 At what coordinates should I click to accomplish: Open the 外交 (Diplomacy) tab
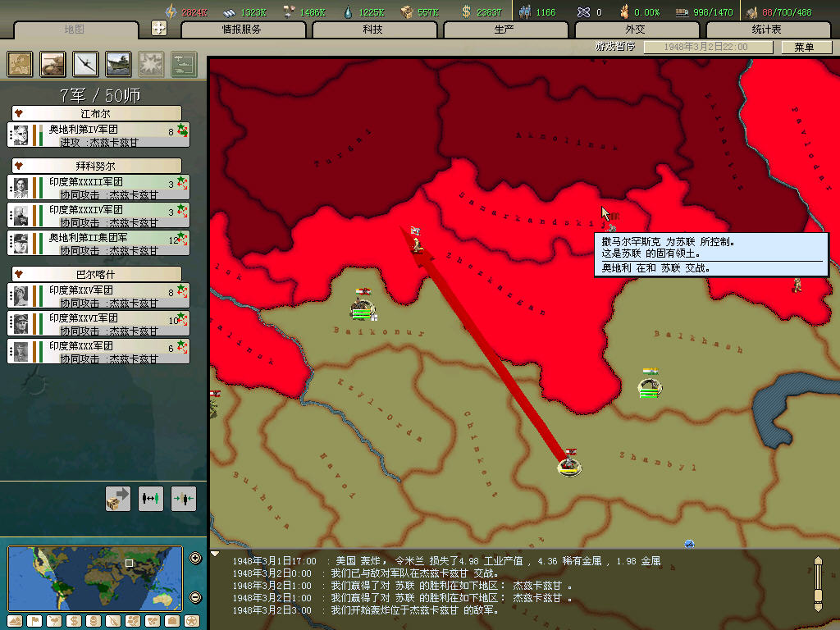(637, 30)
